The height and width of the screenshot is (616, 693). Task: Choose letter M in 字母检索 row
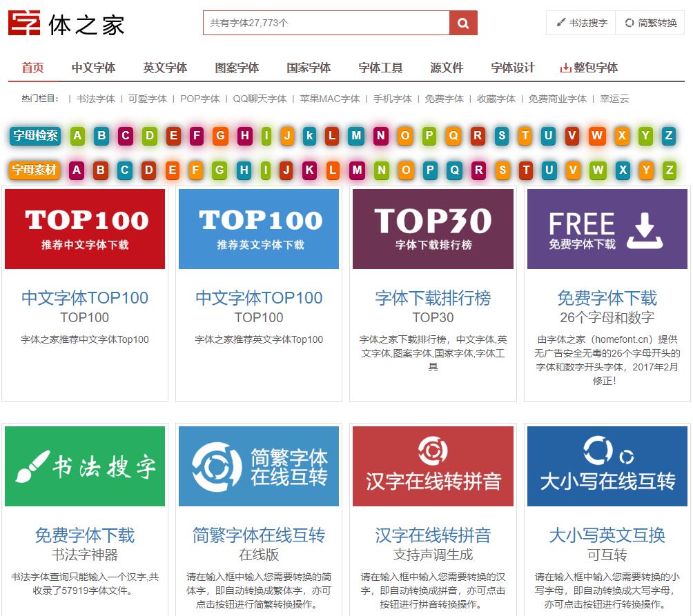(x=356, y=136)
